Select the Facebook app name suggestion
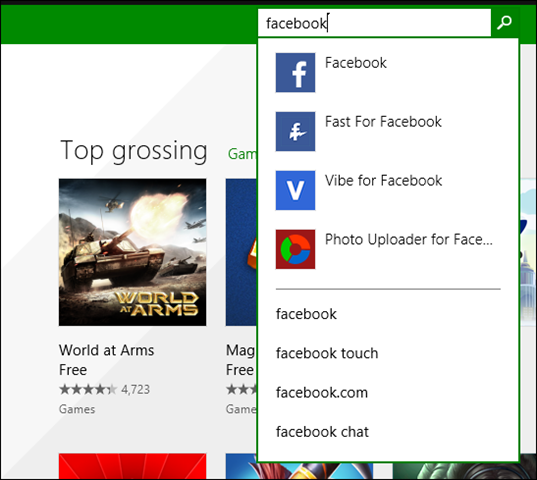 (355, 63)
